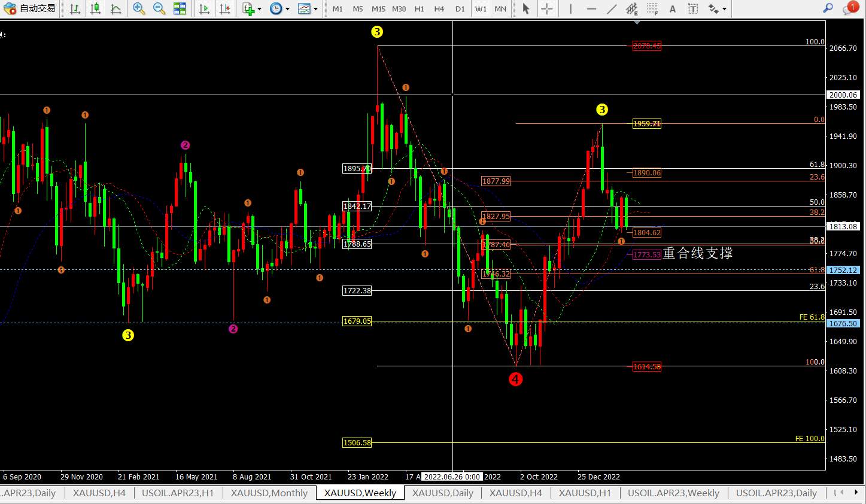Open the periods clock dropdown
The height and width of the screenshot is (504, 866).
click(x=279, y=8)
